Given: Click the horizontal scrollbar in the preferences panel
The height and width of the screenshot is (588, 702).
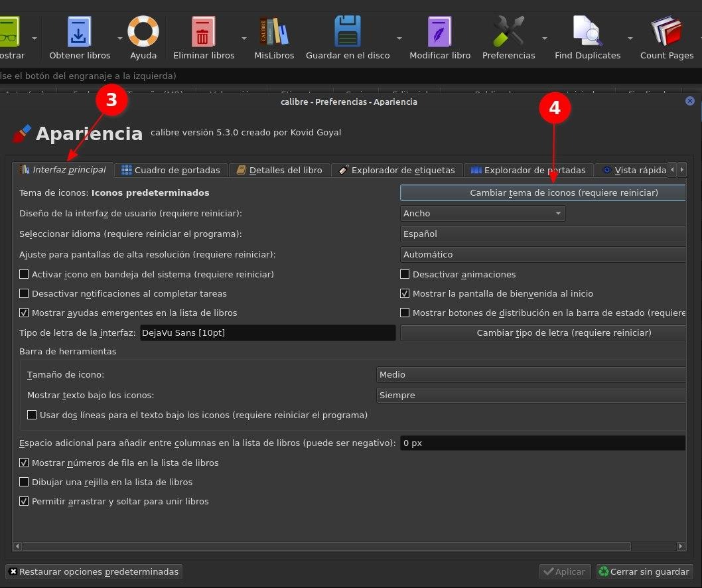Looking at the screenshot, I should pyautogui.click(x=326, y=546).
